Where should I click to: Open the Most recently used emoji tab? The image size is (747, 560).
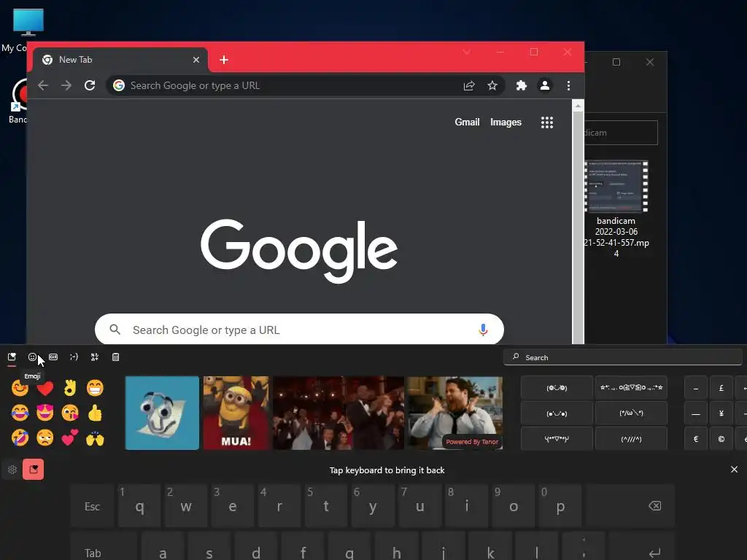[12, 357]
